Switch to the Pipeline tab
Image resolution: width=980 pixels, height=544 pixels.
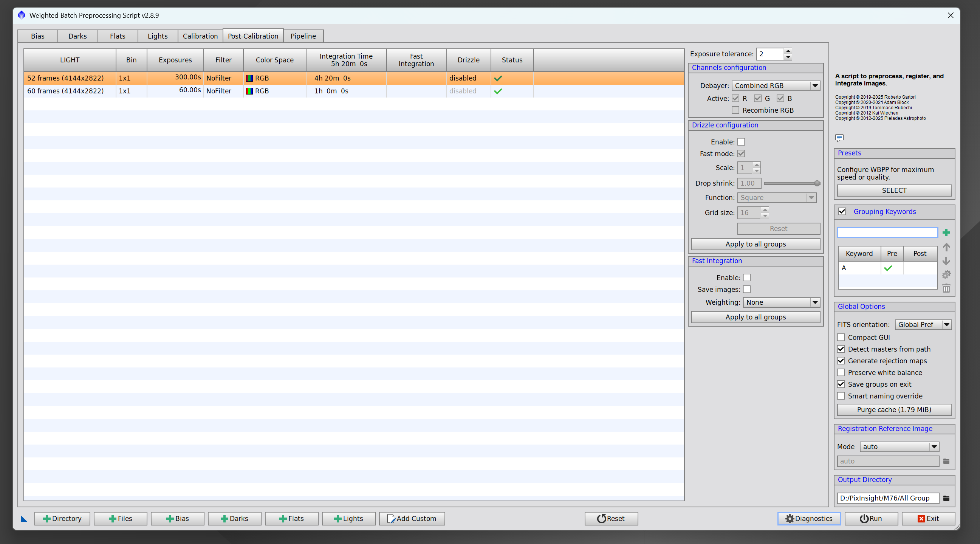(303, 36)
